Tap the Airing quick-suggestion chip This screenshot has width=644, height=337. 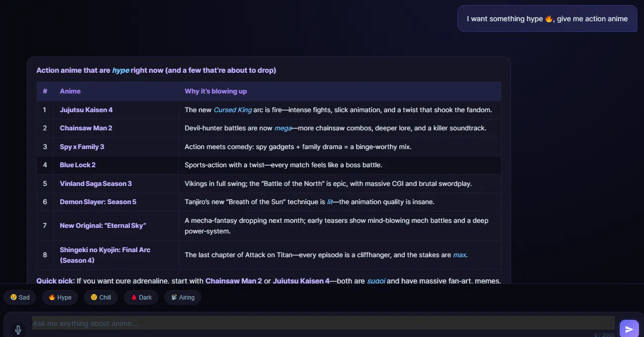pos(182,297)
